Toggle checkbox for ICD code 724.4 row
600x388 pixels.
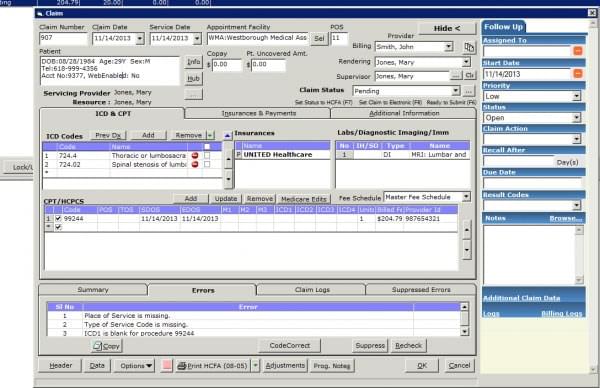coord(207,155)
